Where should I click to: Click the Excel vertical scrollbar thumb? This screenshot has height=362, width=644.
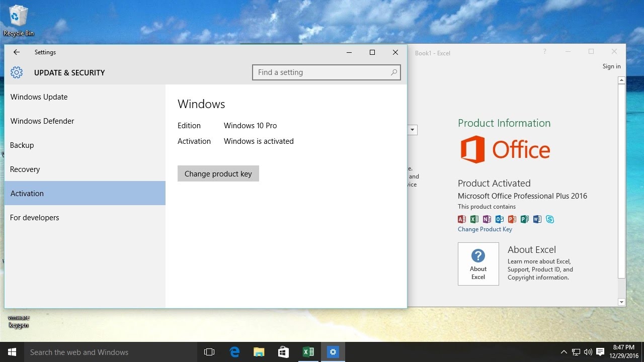(x=622, y=181)
